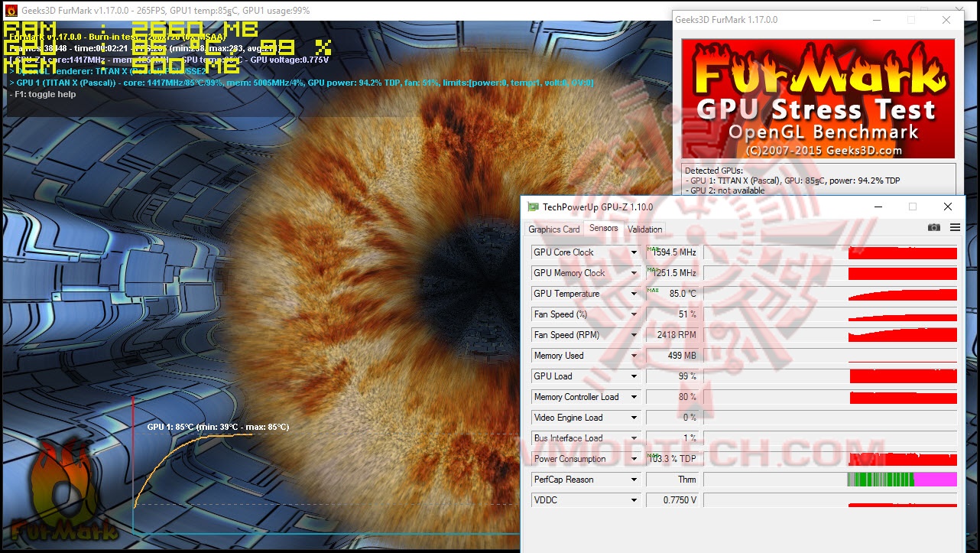Click the GPU Load history graph

(830, 376)
